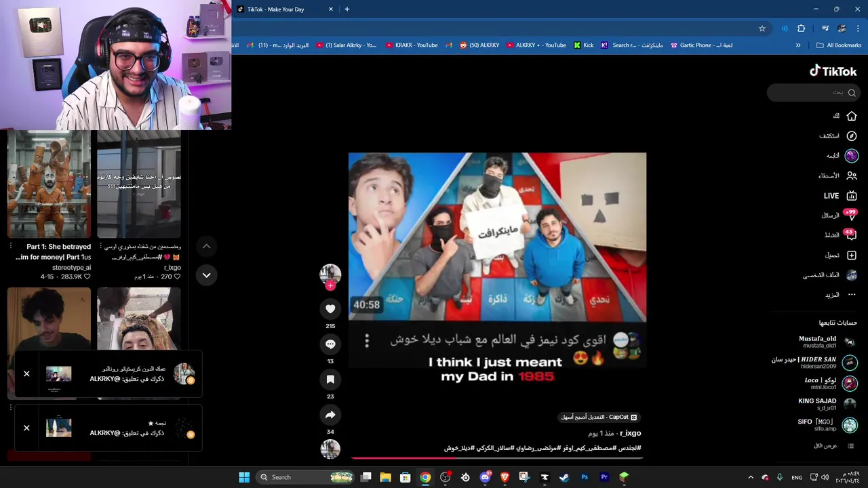Viewport: 868px width, 488px height.
Task: Click the video progress bar
Action: coord(497,458)
